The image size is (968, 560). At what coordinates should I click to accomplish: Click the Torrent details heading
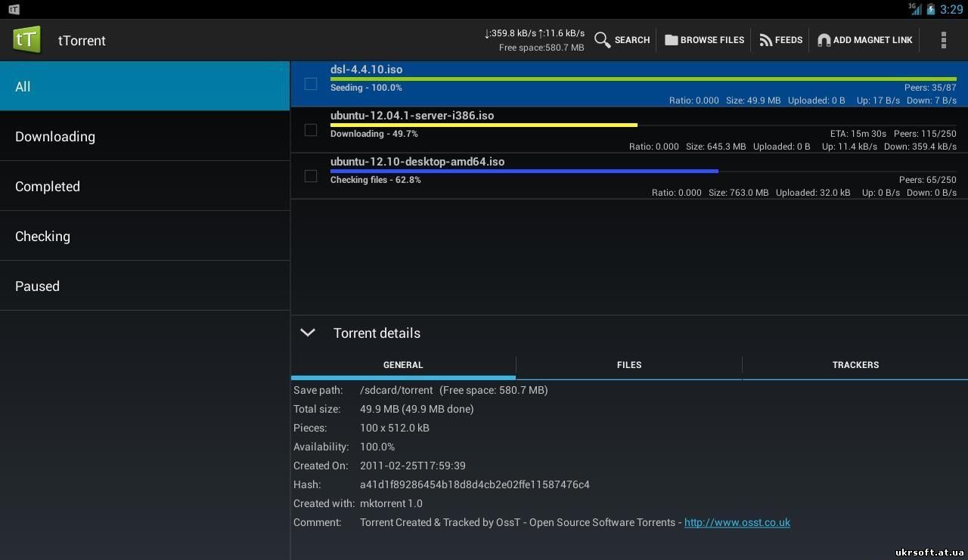point(377,333)
